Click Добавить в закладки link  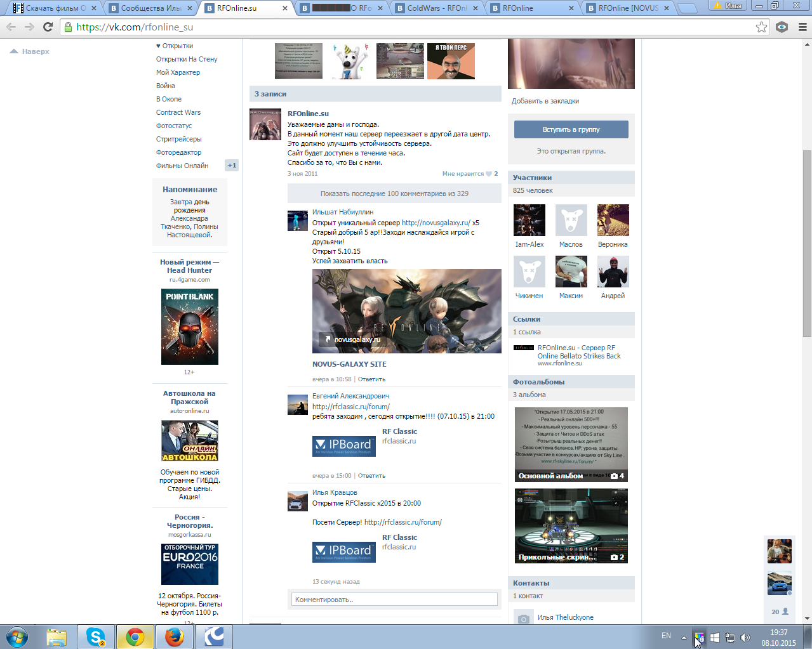click(x=545, y=101)
